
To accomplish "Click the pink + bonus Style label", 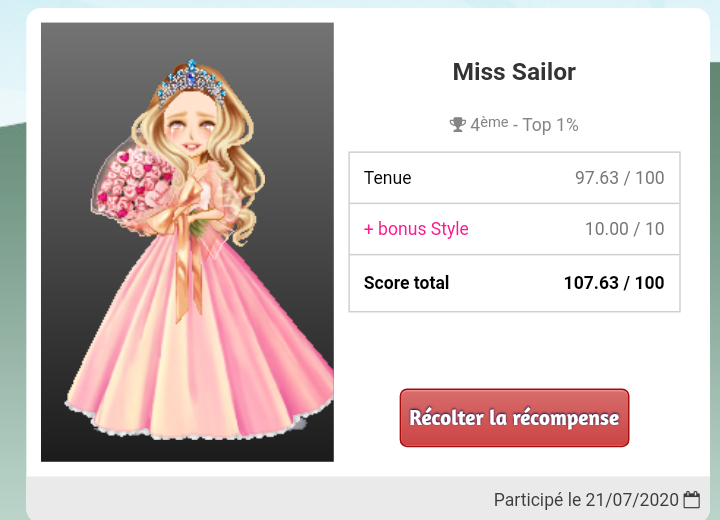I will pyautogui.click(x=416, y=229).
